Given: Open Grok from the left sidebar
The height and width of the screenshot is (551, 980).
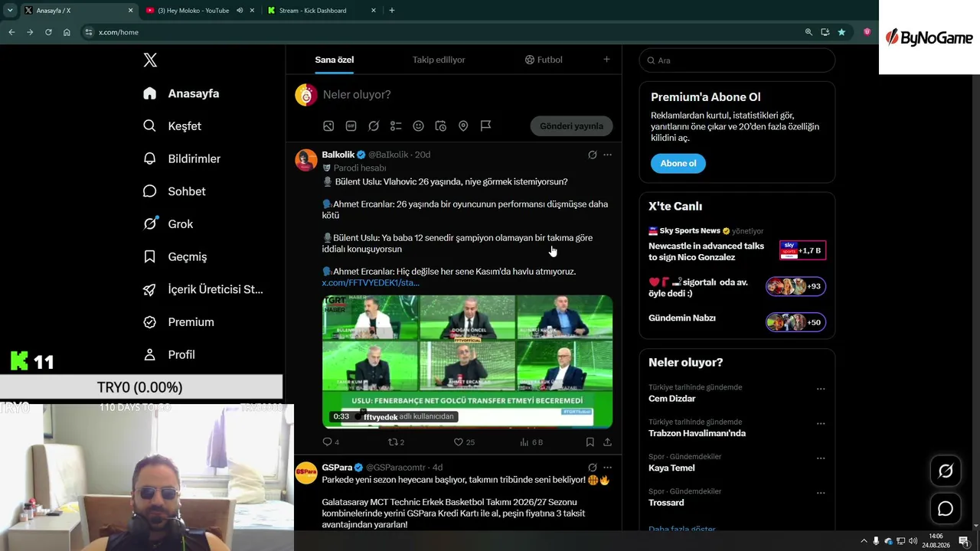Looking at the screenshot, I should (x=168, y=224).
